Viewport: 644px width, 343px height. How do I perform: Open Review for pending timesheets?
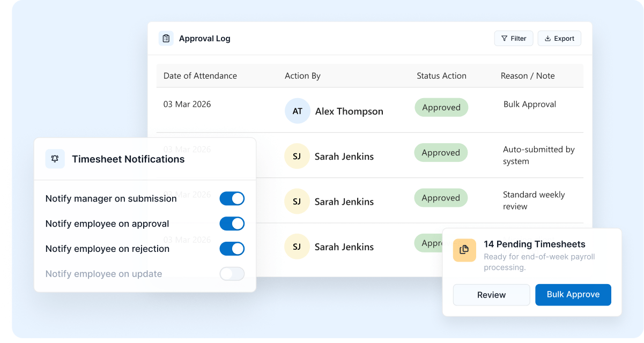pyautogui.click(x=491, y=295)
